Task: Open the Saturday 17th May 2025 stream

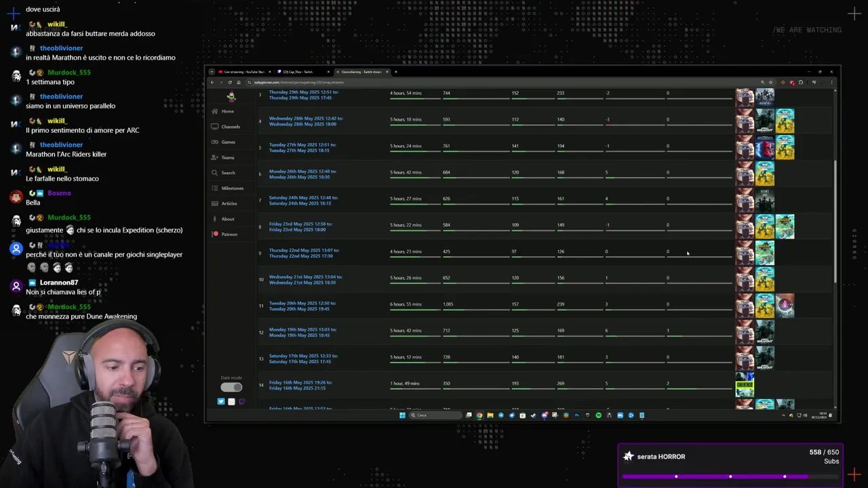Action: (303, 359)
